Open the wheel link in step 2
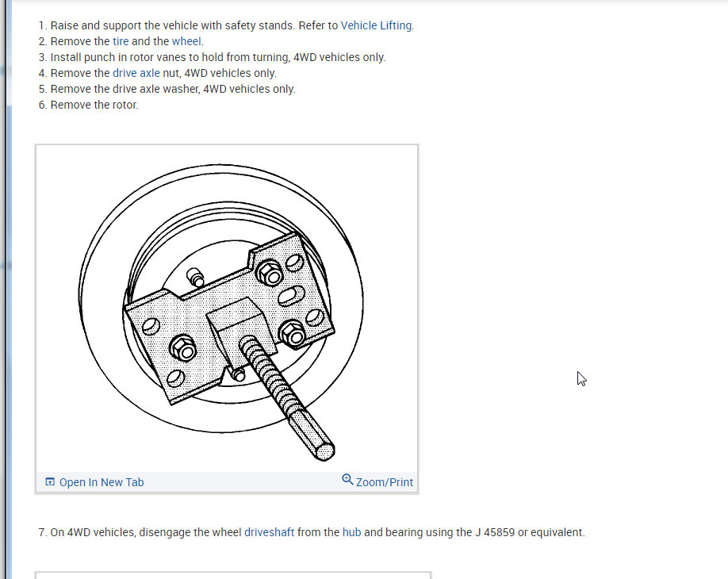The image size is (728, 579). 186,41
